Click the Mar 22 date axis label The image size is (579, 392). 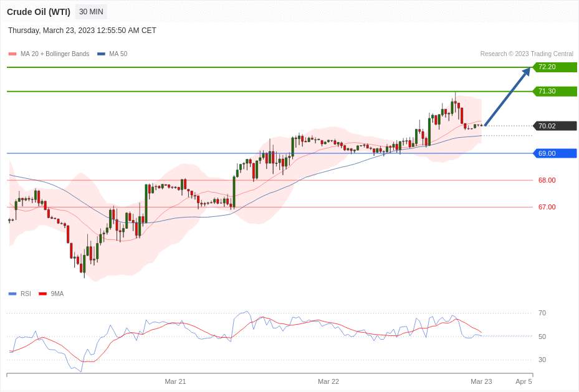click(x=328, y=381)
